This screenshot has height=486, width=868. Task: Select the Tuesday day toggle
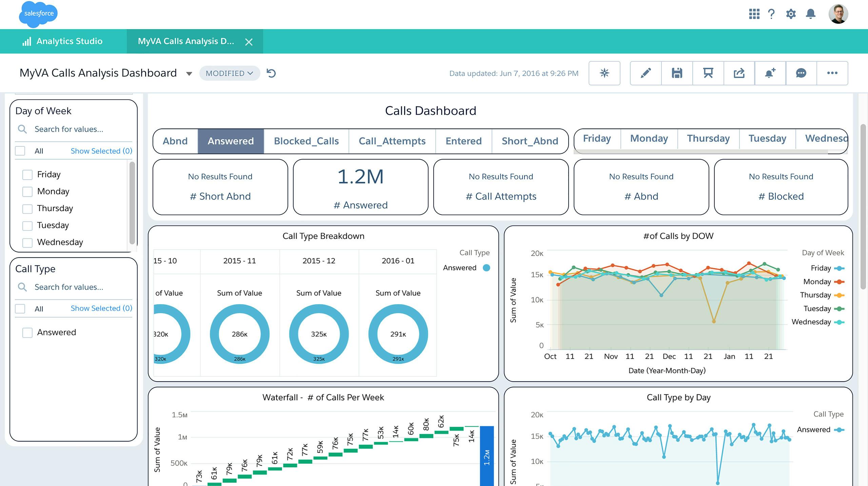767,139
